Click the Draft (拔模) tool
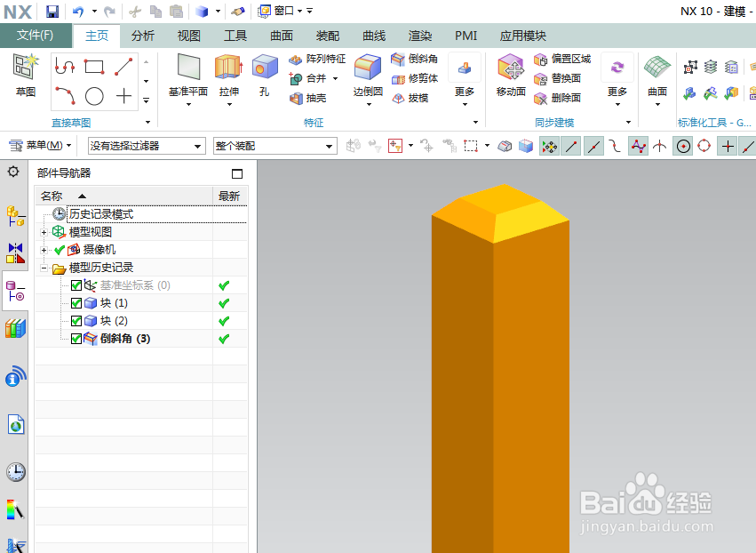Image resolution: width=756 pixels, height=553 pixels. [x=410, y=98]
